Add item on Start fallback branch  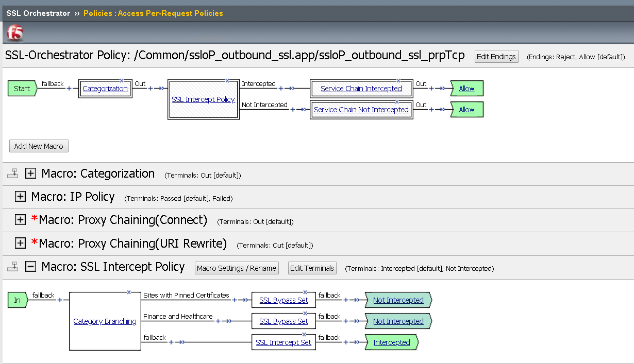tap(69, 89)
